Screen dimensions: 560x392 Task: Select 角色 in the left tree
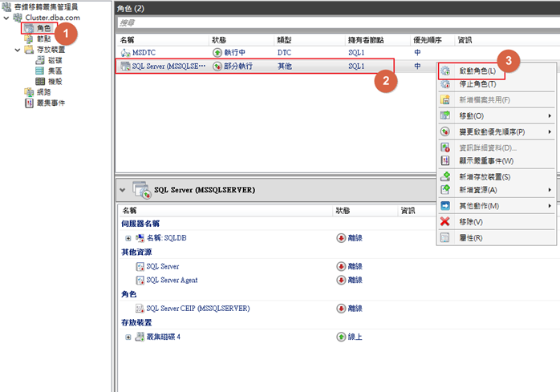coord(42,28)
